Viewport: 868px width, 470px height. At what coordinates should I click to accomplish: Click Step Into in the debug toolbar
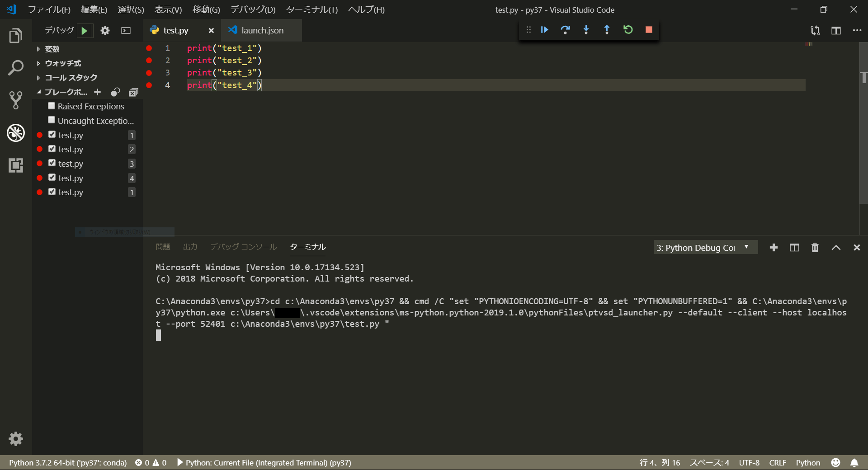click(x=586, y=30)
